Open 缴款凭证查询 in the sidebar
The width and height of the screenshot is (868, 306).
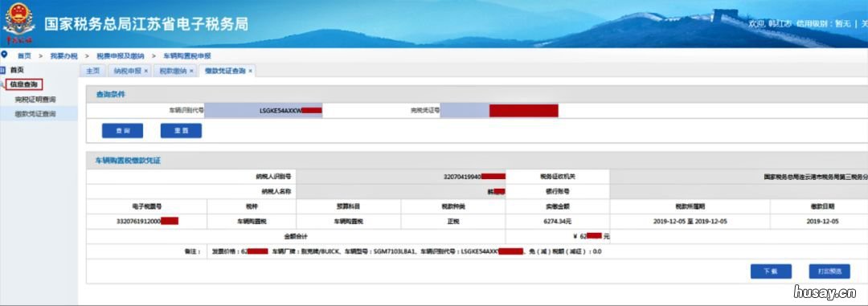pos(35,114)
